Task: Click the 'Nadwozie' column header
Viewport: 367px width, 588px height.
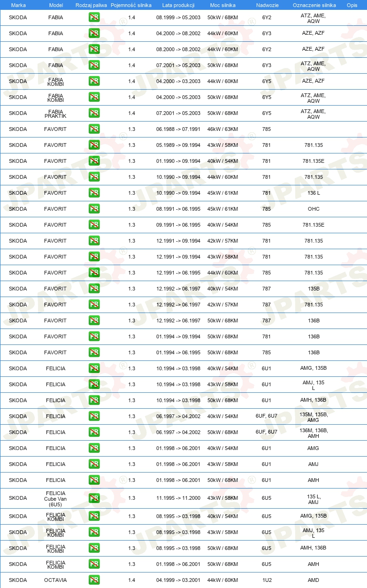Action: click(267, 5)
